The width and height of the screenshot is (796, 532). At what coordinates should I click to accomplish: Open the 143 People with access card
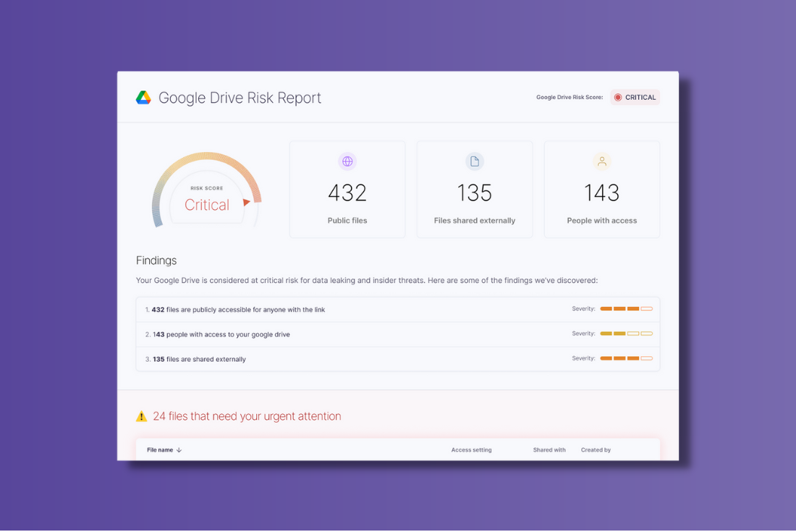click(602, 190)
